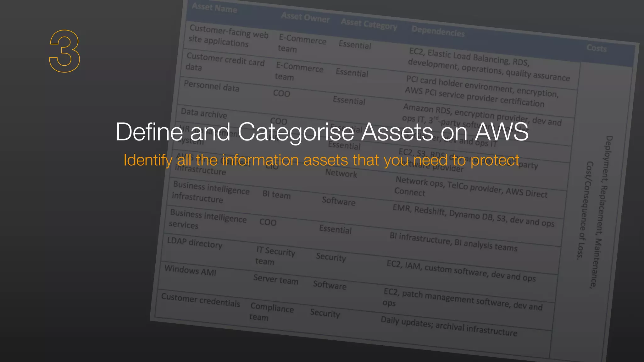
Task: Click 'Network ops, TelCo provider, AWS Direct Connect' cell
Action: [x=471, y=187]
